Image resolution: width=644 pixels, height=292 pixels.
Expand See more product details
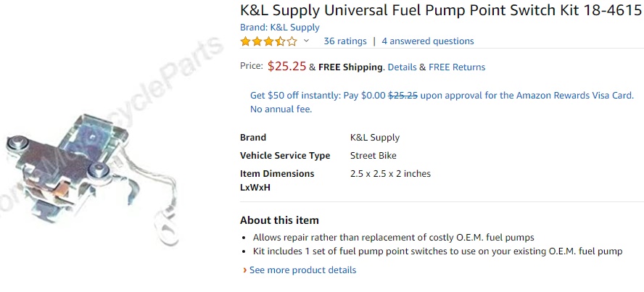302,270
